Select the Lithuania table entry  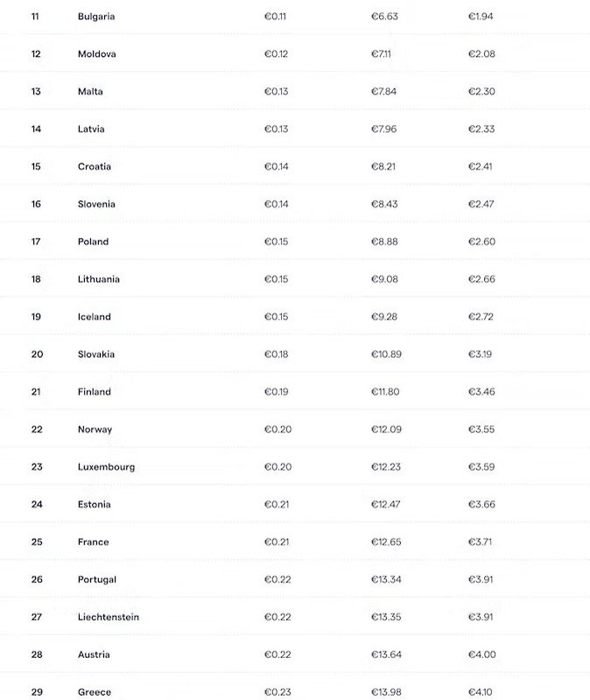[x=99, y=280]
